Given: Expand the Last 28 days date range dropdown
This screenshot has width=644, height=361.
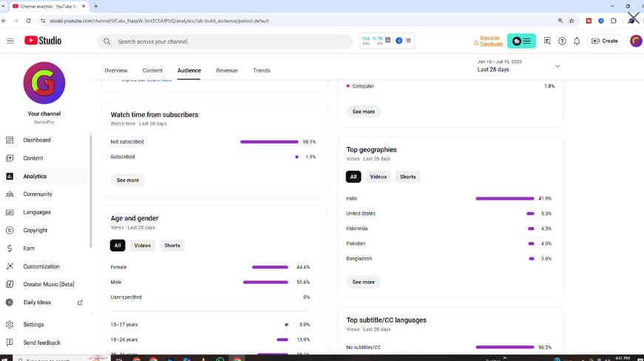Looking at the screenshot, I should click(x=557, y=66).
